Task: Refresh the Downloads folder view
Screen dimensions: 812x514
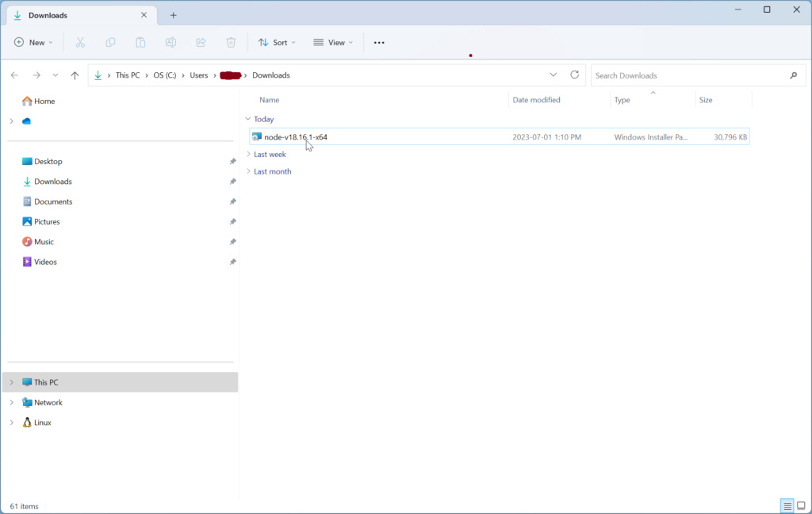Action: (574, 75)
